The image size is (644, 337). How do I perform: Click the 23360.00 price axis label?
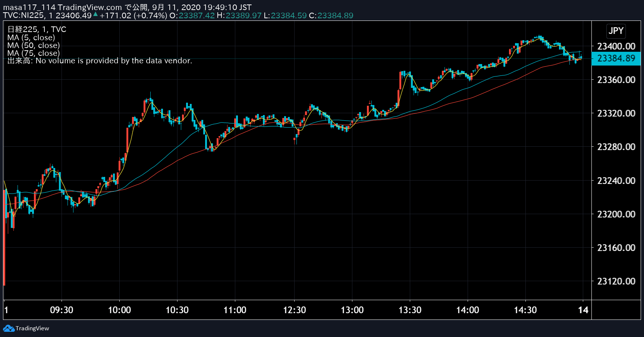[616, 80]
